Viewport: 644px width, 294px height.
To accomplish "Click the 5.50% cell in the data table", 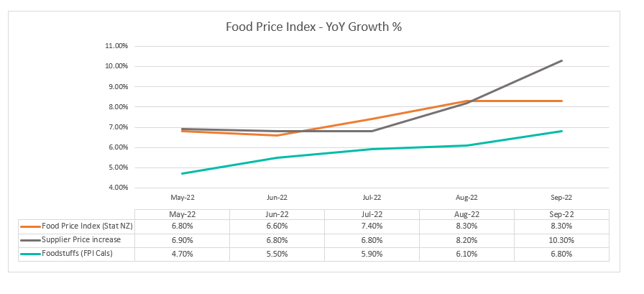I will pos(277,252).
